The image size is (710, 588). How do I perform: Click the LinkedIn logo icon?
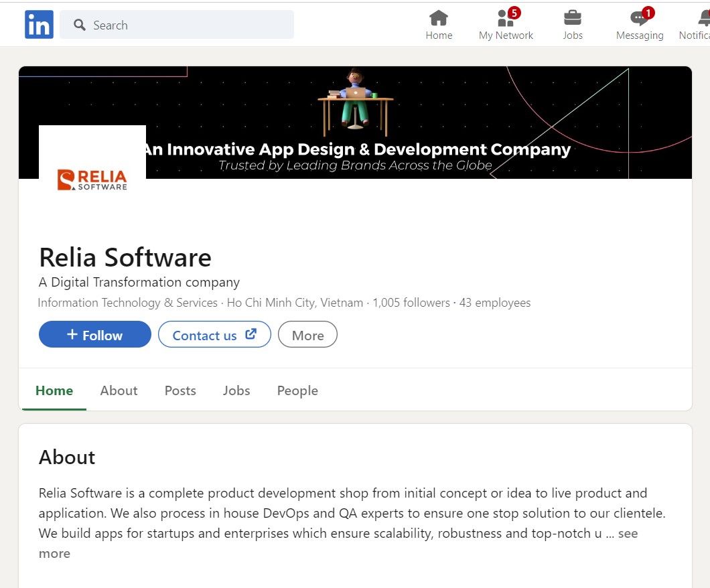tap(39, 24)
